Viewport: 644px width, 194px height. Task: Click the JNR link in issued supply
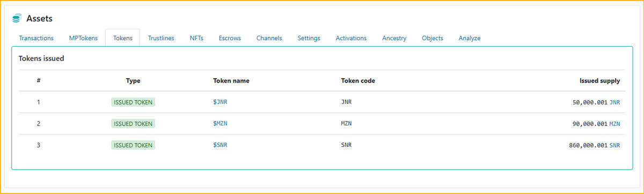click(615, 102)
